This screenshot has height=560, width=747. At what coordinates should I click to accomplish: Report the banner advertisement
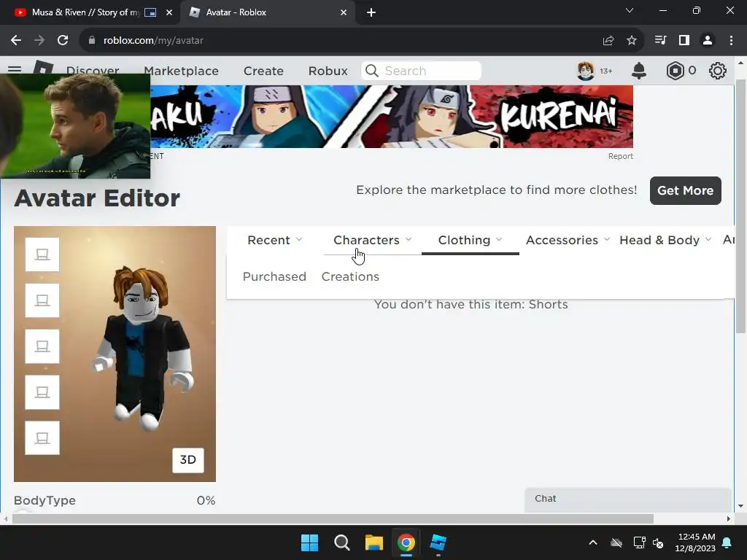[x=620, y=156]
